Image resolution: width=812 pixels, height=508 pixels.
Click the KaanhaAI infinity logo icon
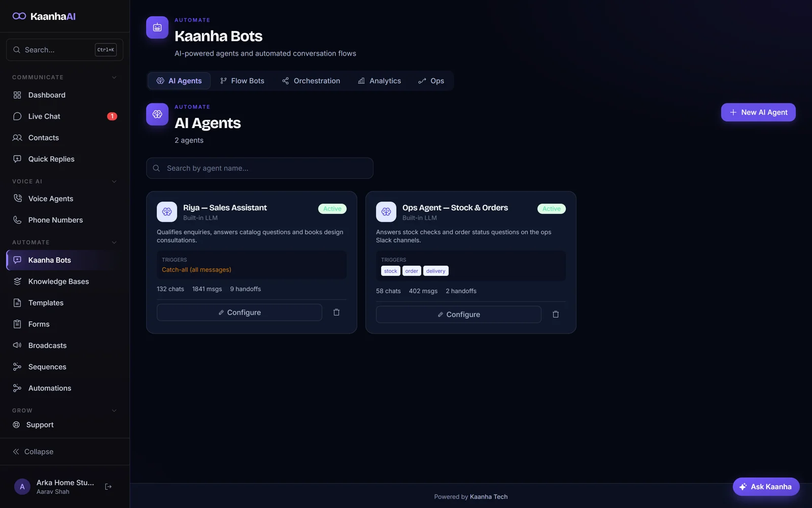19,16
